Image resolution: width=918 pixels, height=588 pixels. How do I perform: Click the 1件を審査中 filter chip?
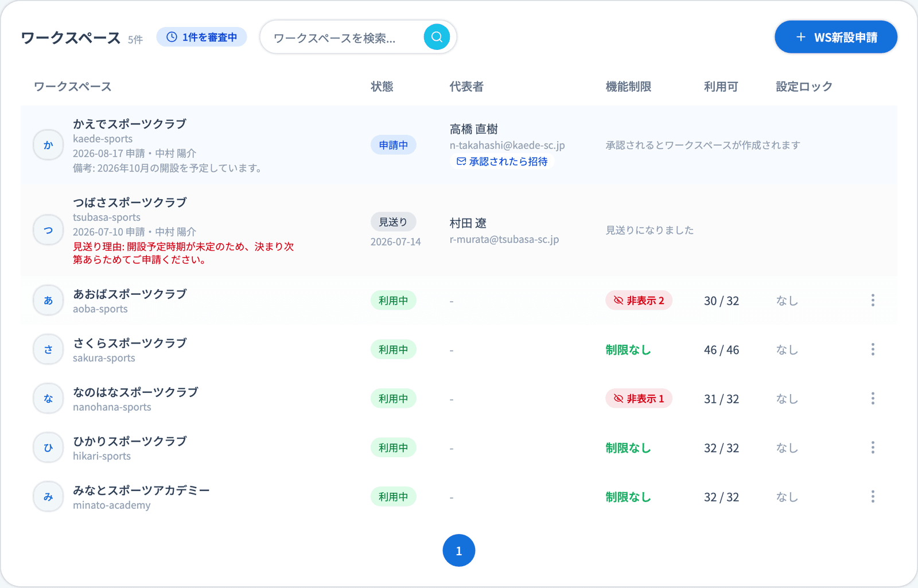(201, 37)
